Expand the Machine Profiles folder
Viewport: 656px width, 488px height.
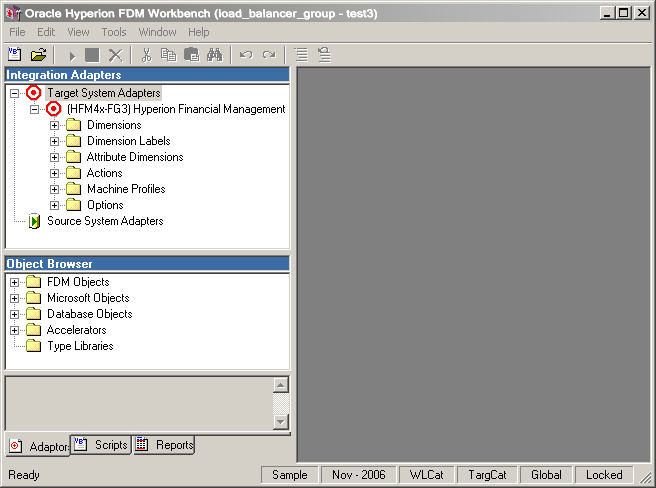tap(54, 189)
